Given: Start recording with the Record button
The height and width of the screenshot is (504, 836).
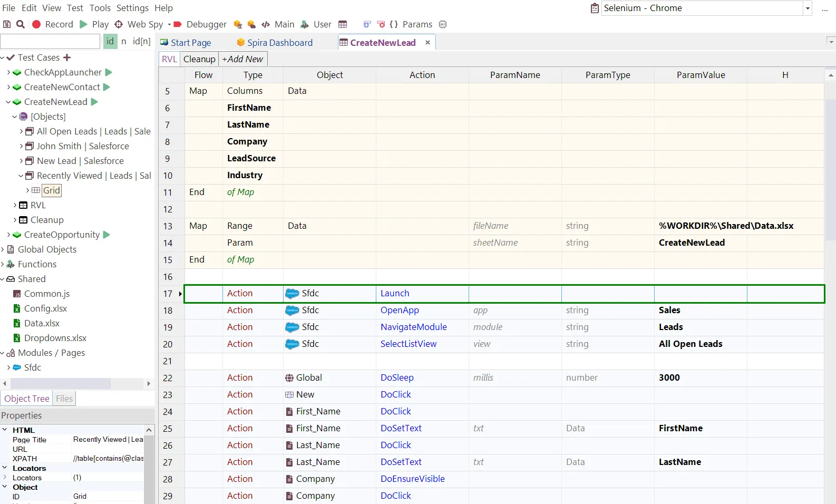Looking at the screenshot, I should [x=53, y=24].
